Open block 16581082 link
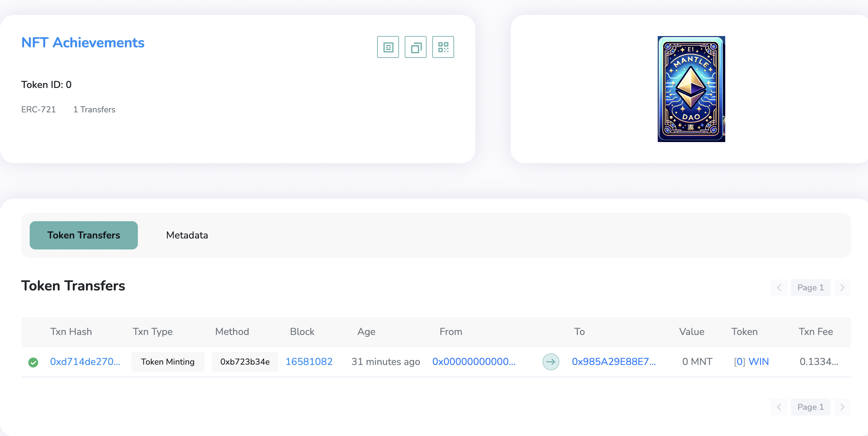The height and width of the screenshot is (436, 868). (310, 361)
